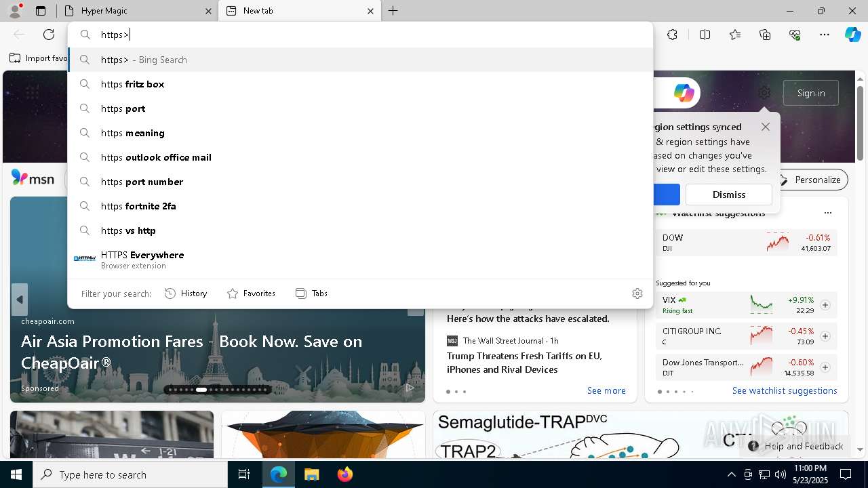
Task: Click Dismiss in region settings popup
Action: click(729, 195)
